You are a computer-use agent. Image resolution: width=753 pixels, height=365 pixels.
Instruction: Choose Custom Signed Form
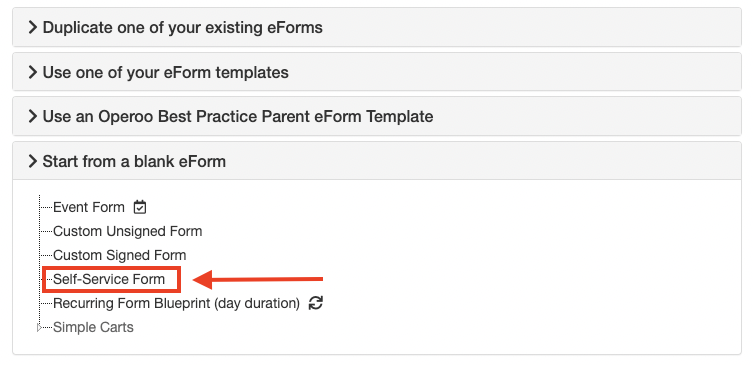click(x=120, y=255)
